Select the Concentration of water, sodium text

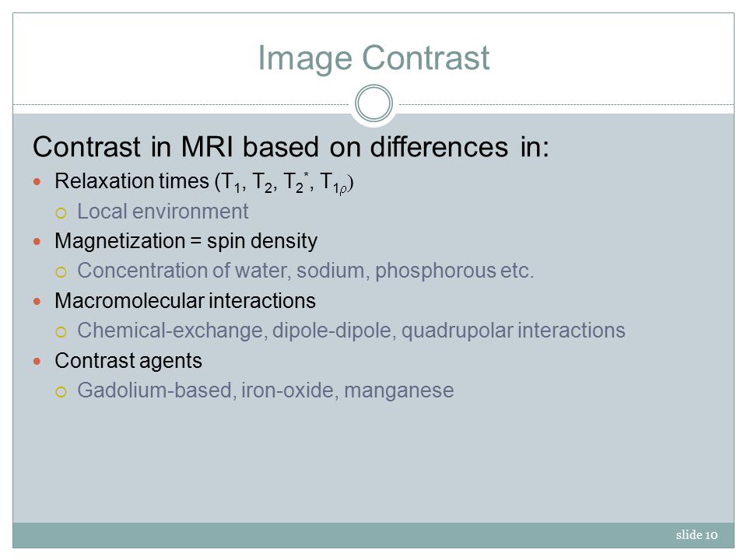click(x=305, y=271)
